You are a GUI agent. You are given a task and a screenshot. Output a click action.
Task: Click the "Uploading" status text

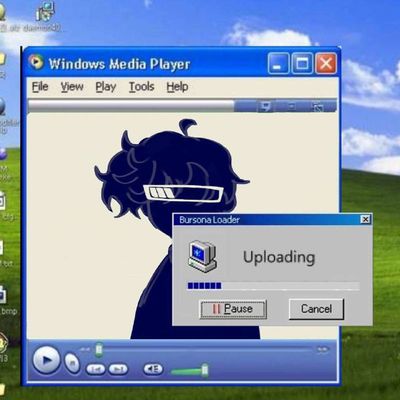pyautogui.click(x=279, y=258)
